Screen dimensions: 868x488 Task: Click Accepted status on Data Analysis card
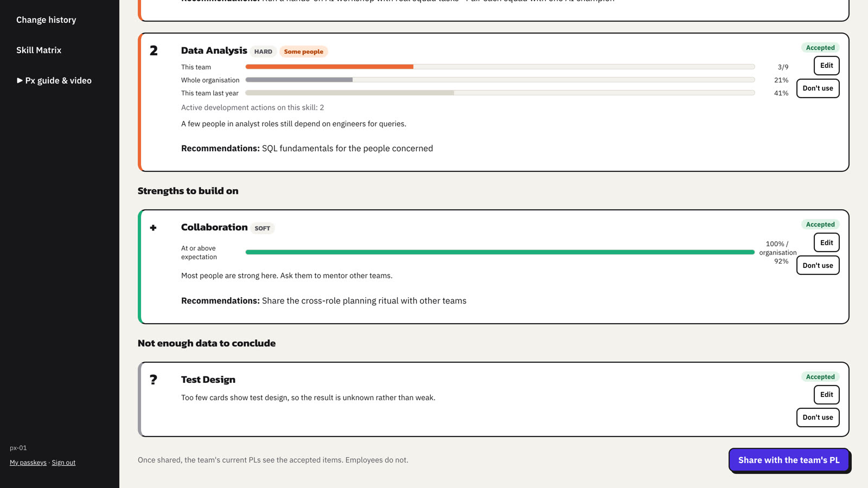pyautogui.click(x=820, y=48)
